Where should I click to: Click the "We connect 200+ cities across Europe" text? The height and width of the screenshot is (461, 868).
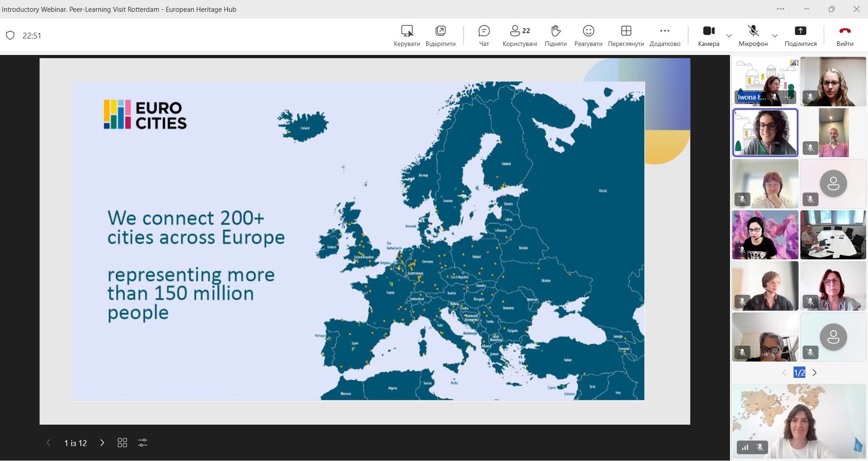196,228
